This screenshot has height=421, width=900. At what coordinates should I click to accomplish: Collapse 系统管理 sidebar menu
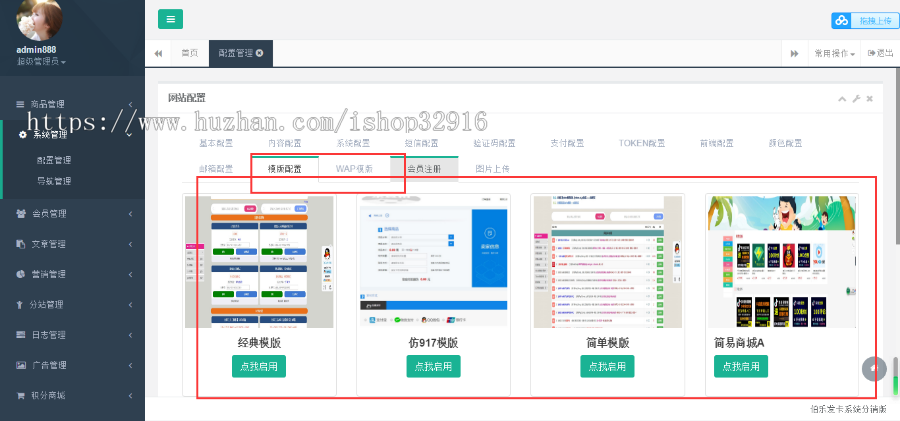point(72,135)
